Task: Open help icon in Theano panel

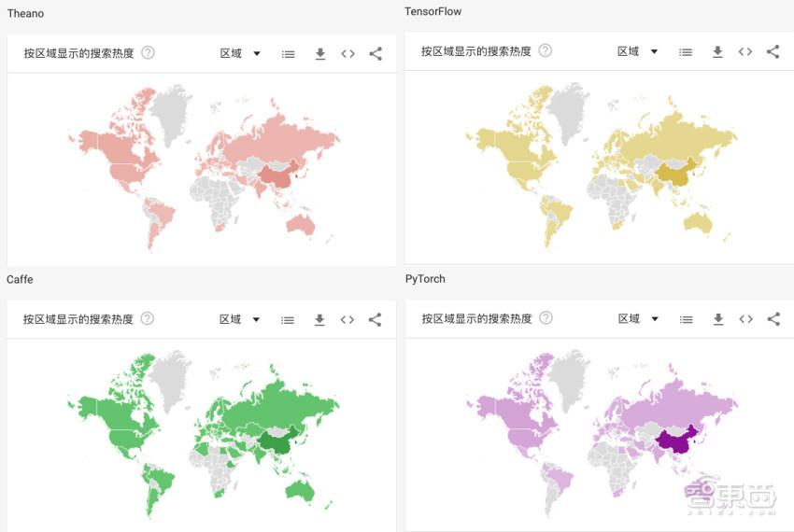Action: click(x=148, y=53)
